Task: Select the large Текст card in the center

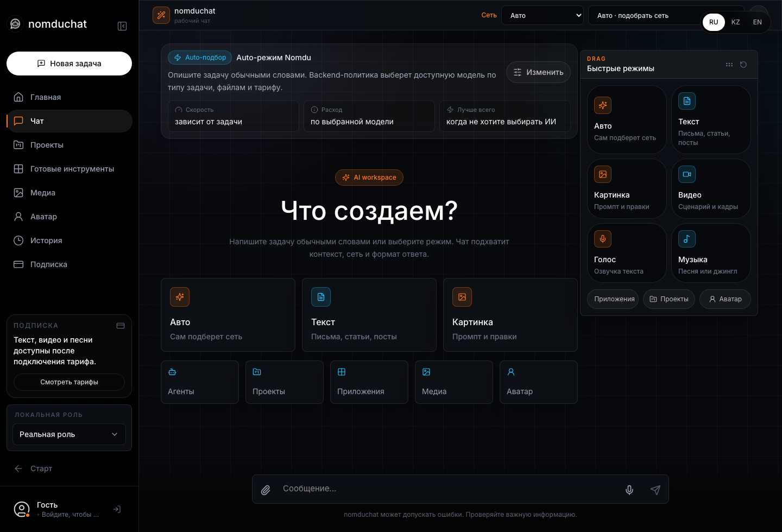Action: 369,315
